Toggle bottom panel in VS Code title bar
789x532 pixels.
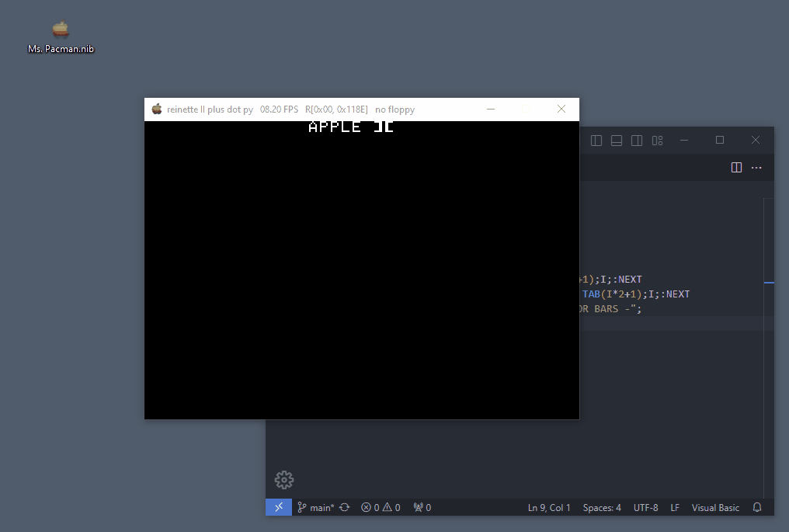617,141
